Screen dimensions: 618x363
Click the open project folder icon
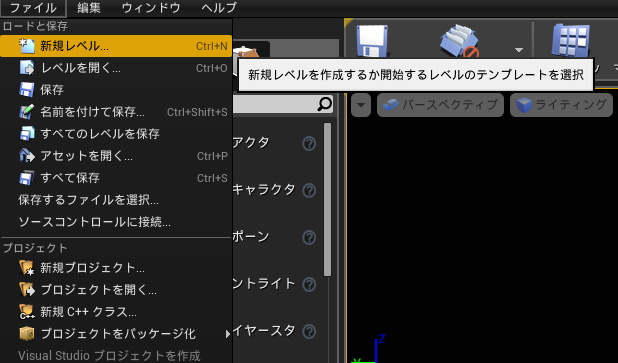tap(27, 290)
